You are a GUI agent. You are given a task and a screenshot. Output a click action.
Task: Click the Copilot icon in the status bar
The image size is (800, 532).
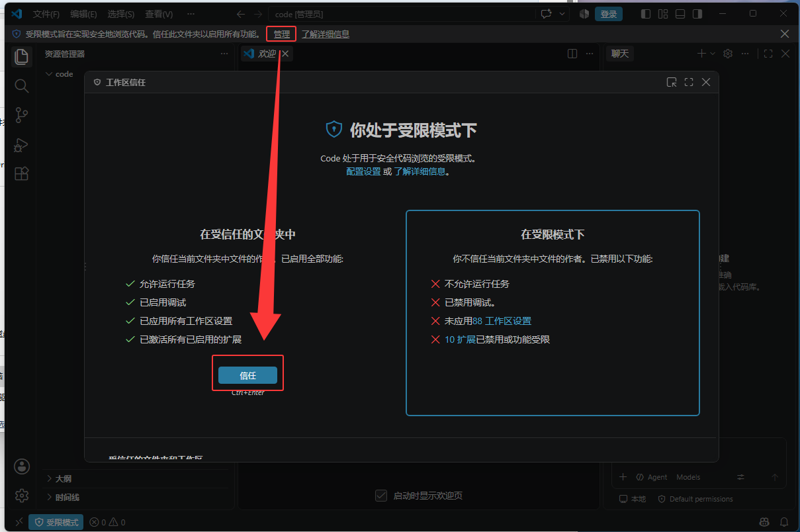pos(765,522)
